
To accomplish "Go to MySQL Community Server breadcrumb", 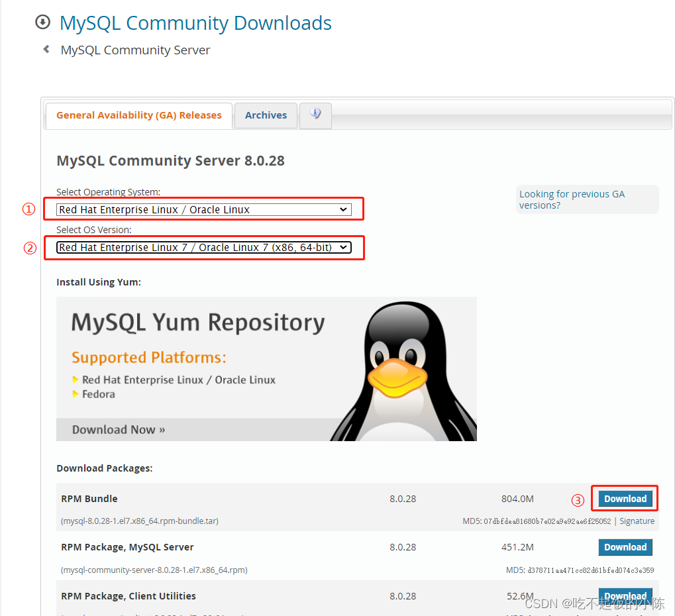I will [x=135, y=50].
